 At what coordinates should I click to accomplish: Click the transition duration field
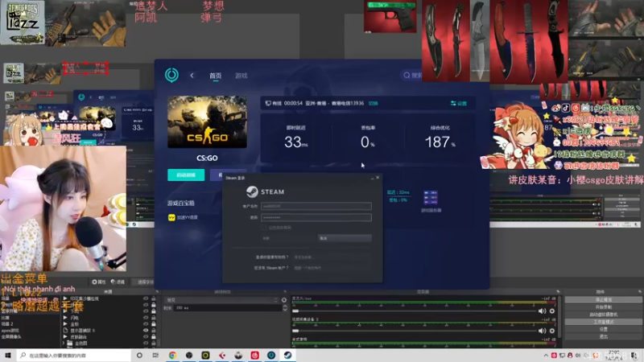coord(228,308)
